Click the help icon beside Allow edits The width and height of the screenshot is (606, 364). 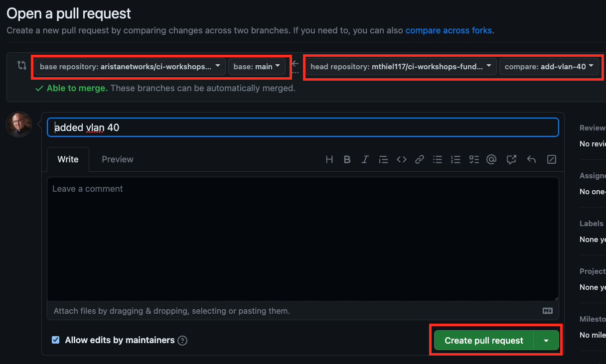(x=183, y=341)
